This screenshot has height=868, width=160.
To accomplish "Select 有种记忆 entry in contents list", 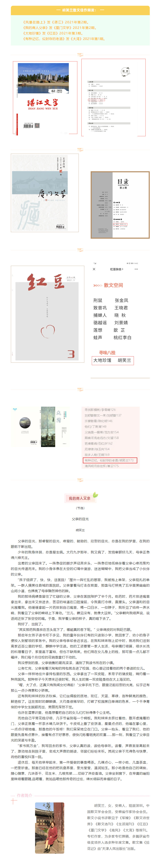I will 110,460.
